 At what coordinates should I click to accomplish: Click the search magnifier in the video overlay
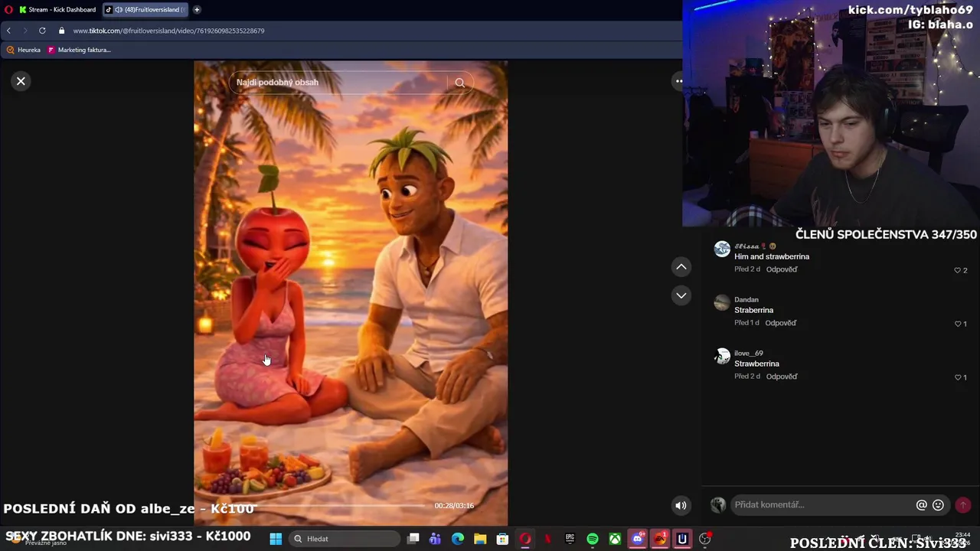click(459, 83)
